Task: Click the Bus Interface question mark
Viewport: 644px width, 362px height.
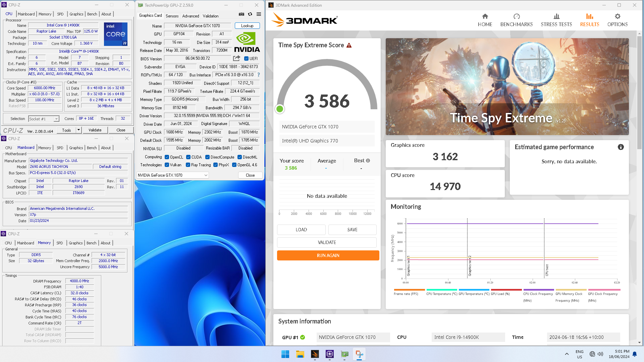Action: 259,75
